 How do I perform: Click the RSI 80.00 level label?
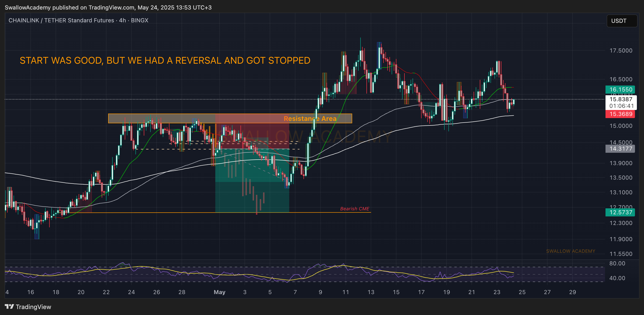pos(617,263)
